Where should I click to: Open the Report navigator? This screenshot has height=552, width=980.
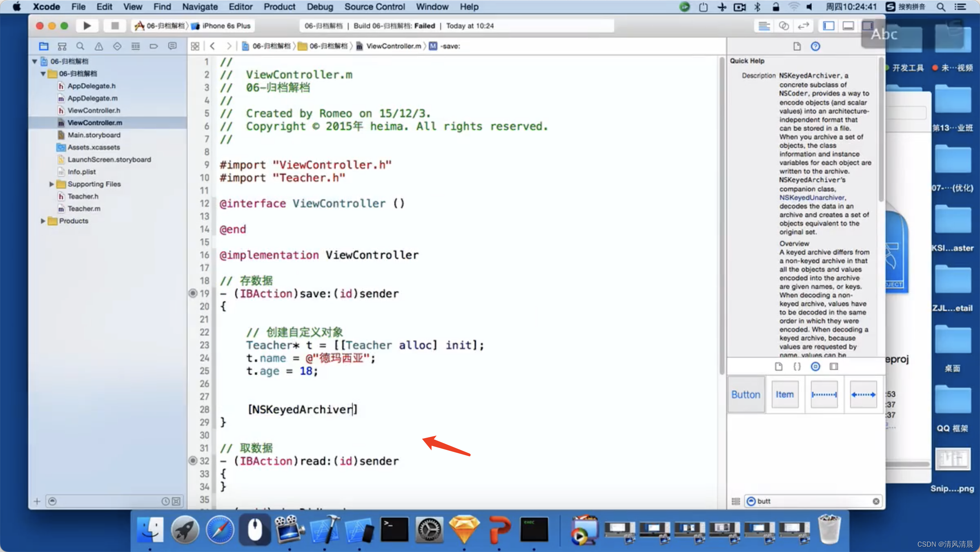point(172,46)
